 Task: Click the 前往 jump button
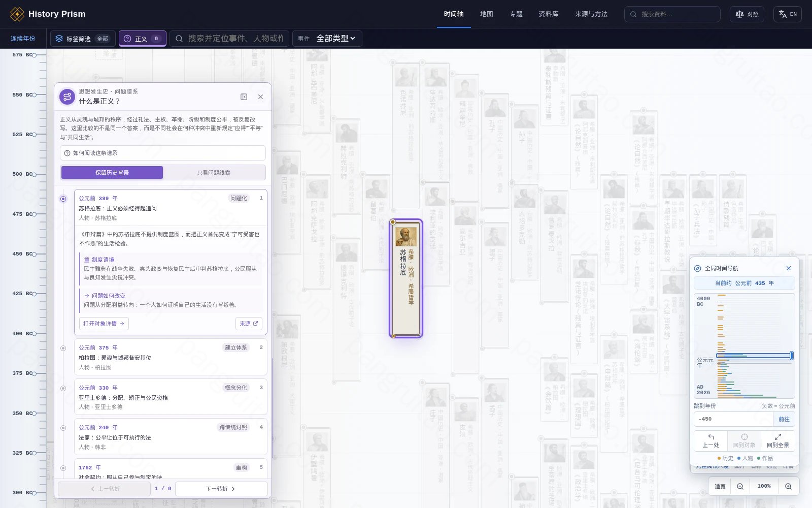coord(784,419)
